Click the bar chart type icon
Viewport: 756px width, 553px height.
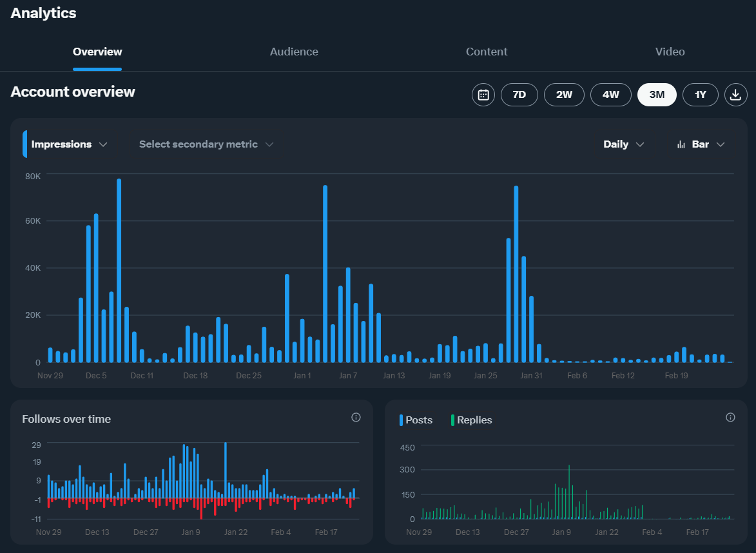[x=681, y=144]
